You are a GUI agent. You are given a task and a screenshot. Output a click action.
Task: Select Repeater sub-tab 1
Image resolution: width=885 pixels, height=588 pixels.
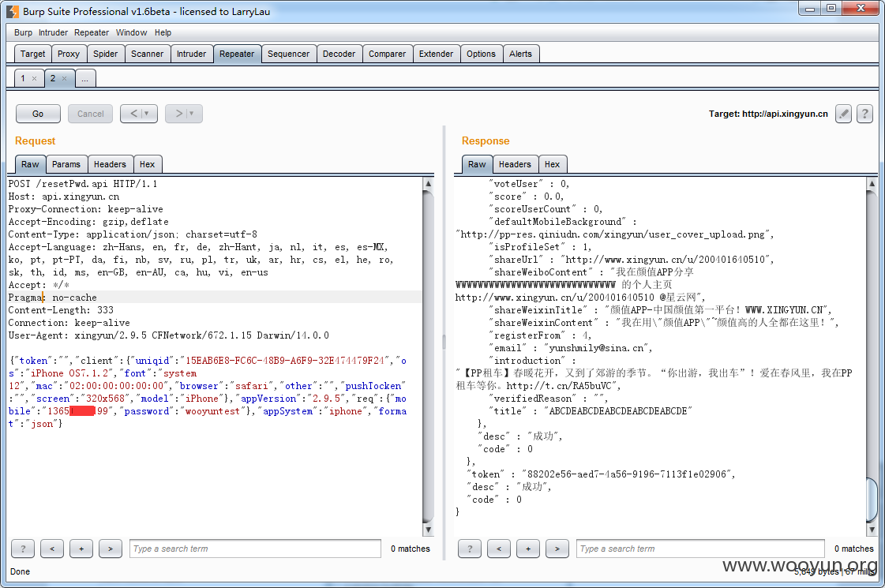(x=23, y=78)
